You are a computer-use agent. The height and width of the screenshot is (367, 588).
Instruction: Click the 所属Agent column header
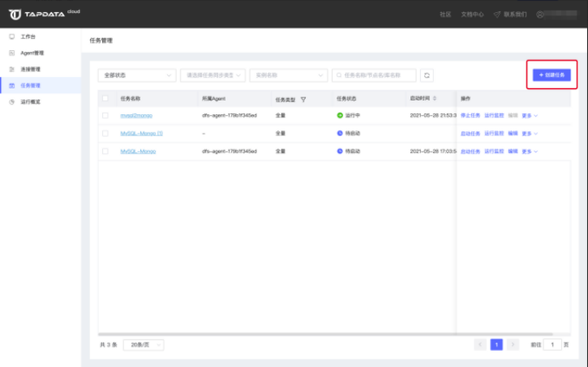[214, 99]
